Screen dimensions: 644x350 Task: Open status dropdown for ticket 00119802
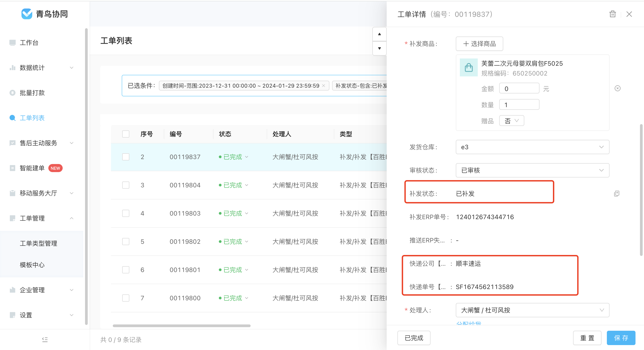[247, 242]
